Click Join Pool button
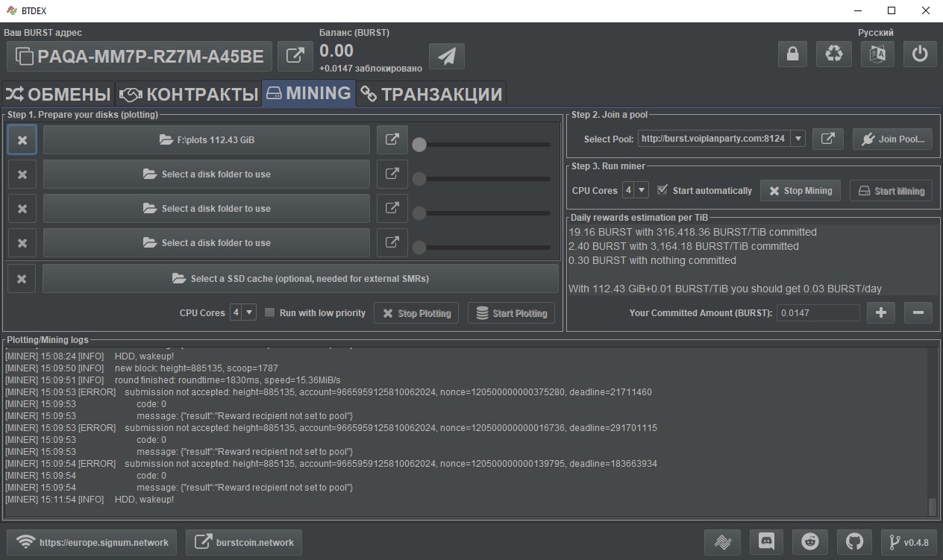Screen dimensions: 943x560 tap(892, 139)
